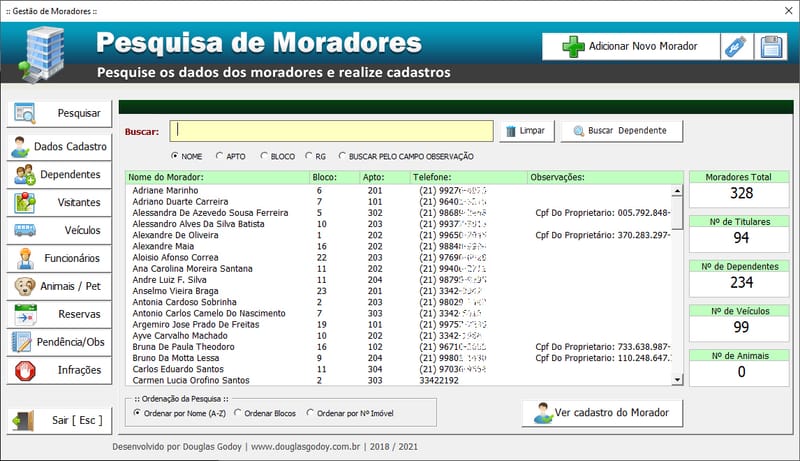800x461 pixels.
Task: Select the Alexandre De Oliveira row
Action: click(x=398, y=236)
